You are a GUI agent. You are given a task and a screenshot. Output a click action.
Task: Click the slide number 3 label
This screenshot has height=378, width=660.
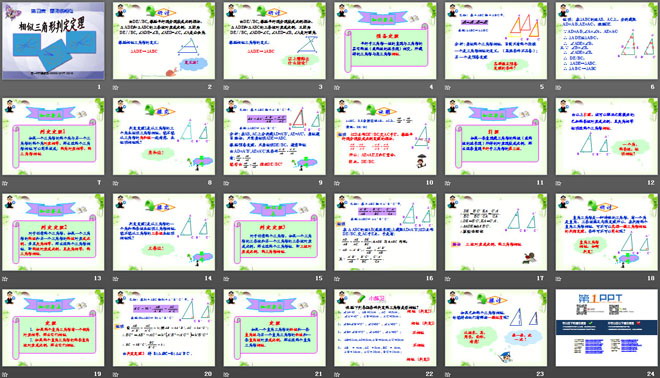coord(320,87)
